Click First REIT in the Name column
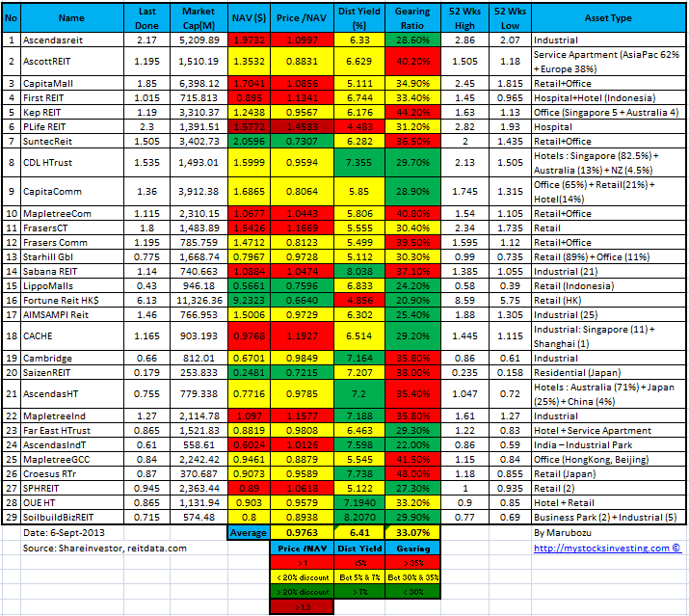The width and height of the screenshot is (689, 616). 72,98
